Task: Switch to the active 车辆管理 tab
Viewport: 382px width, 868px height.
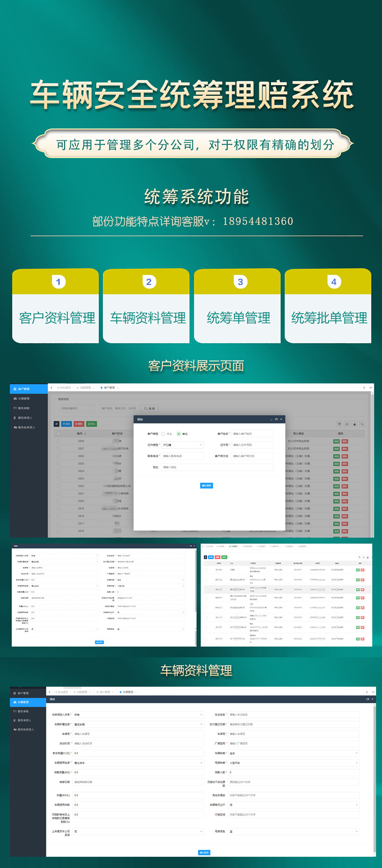Action: tap(127, 692)
